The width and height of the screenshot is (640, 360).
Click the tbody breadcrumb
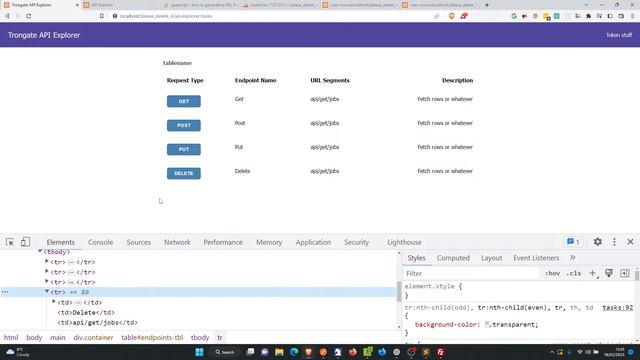point(200,338)
